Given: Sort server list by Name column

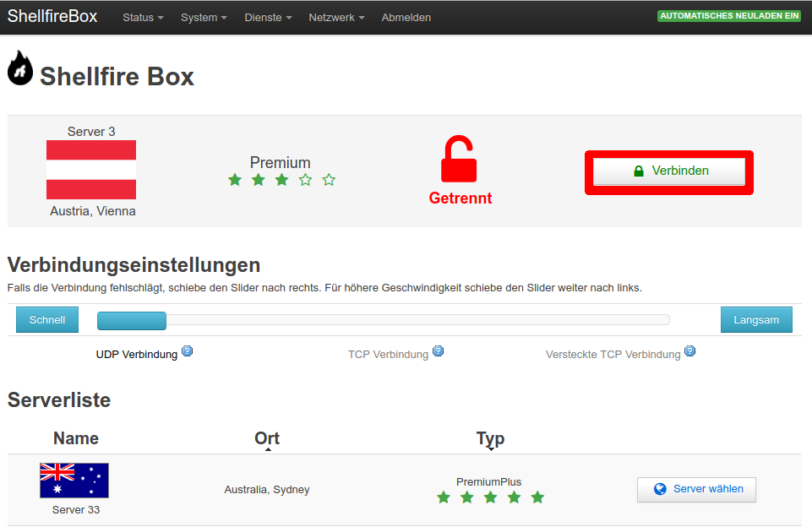Looking at the screenshot, I should click(x=75, y=438).
